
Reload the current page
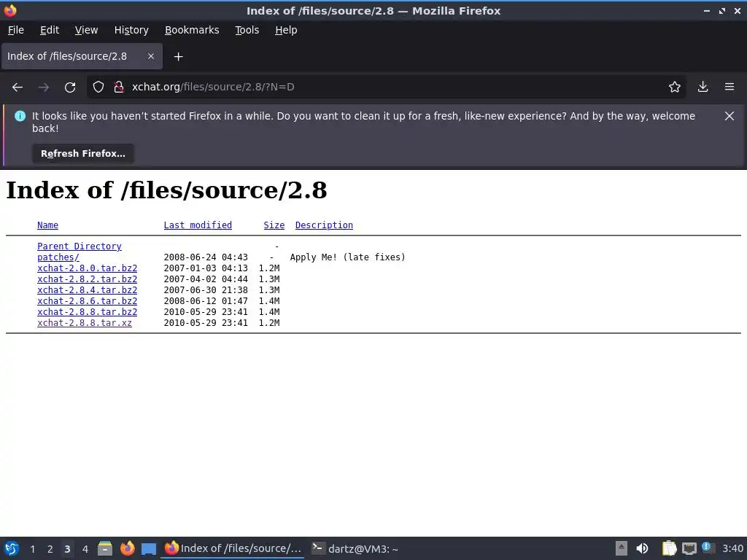[x=70, y=87]
